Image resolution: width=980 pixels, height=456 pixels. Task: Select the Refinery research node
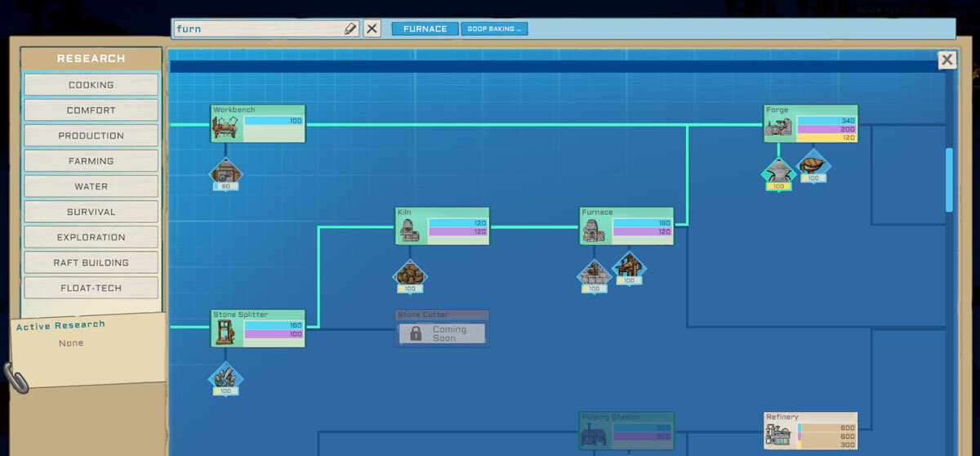click(810, 431)
